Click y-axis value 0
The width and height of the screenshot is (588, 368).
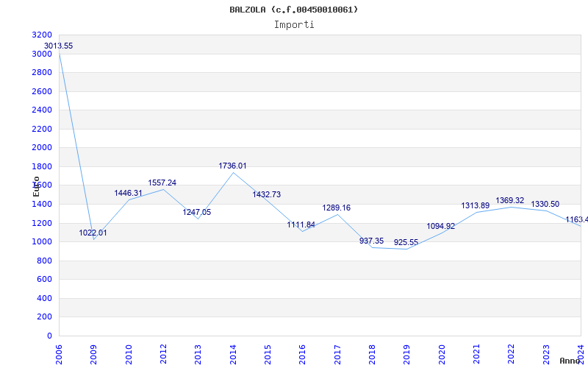click(x=49, y=336)
